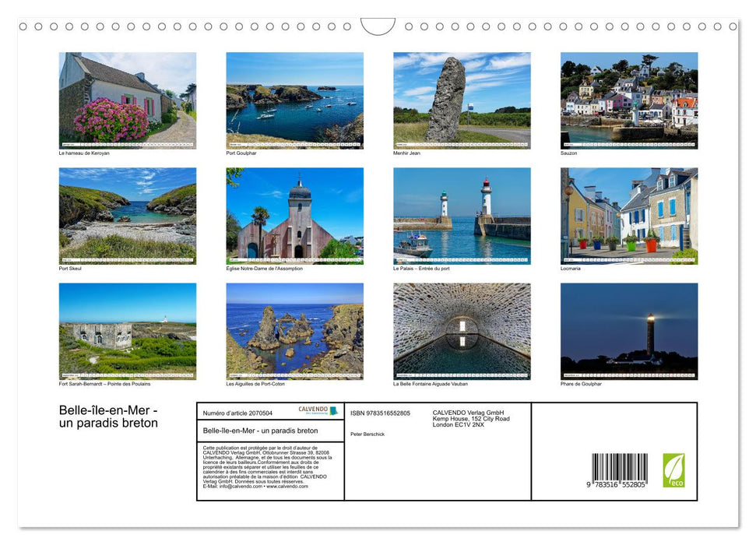The height and width of the screenshot is (545, 756).
Task: Click the ISBN 9783516552805 label
Action: point(379,413)
